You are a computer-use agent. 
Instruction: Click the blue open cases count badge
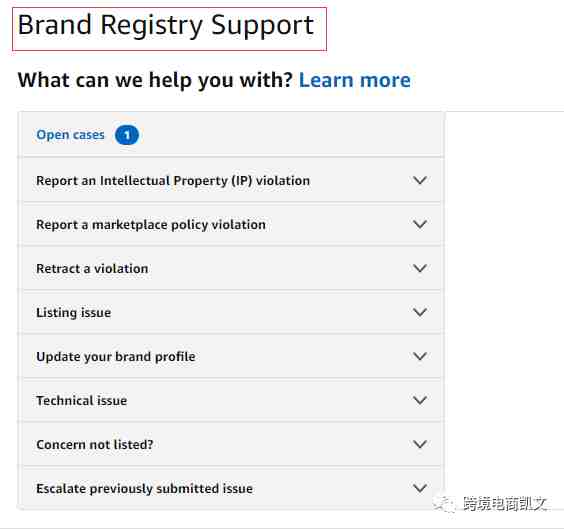tap(127, 135)
